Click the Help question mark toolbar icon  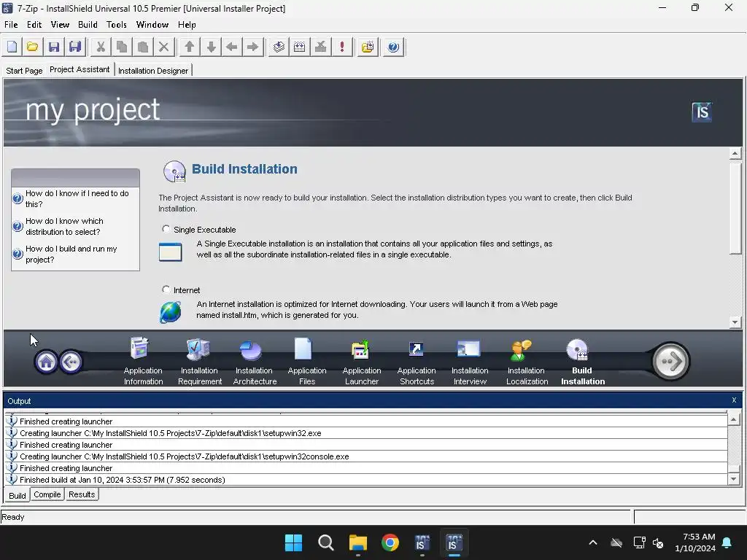393,47
